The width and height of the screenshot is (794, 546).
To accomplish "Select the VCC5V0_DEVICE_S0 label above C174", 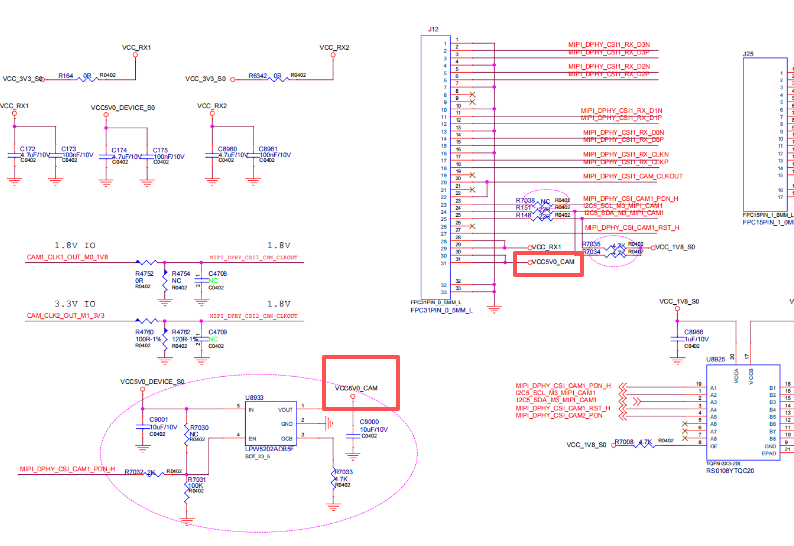I will pos(122,106).
